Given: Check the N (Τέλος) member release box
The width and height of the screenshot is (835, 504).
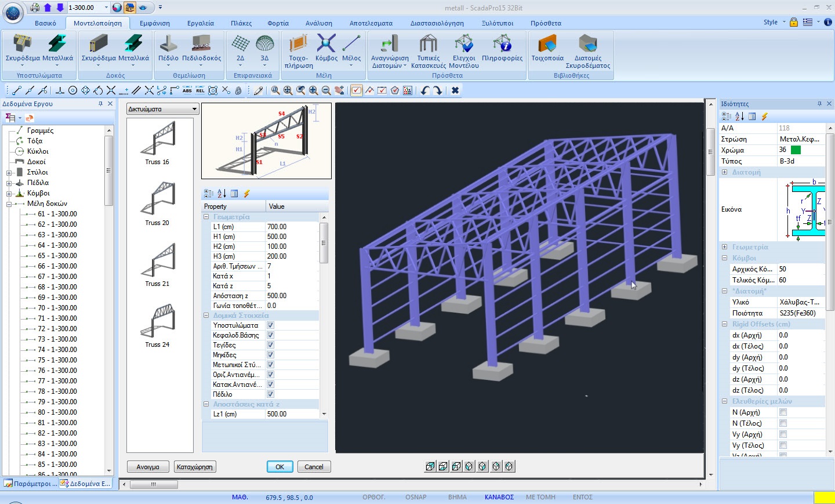Looking at the screenshot, I should [783, 423].
